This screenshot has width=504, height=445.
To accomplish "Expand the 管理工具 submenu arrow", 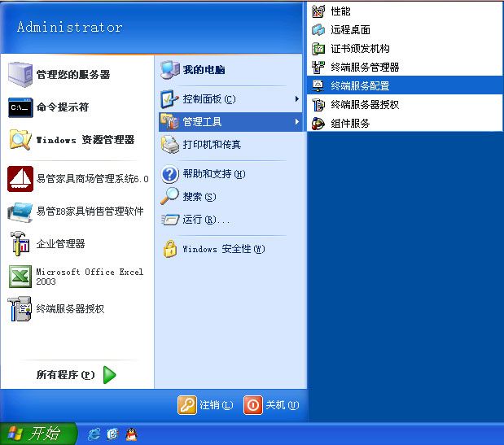I will [297, 122].
